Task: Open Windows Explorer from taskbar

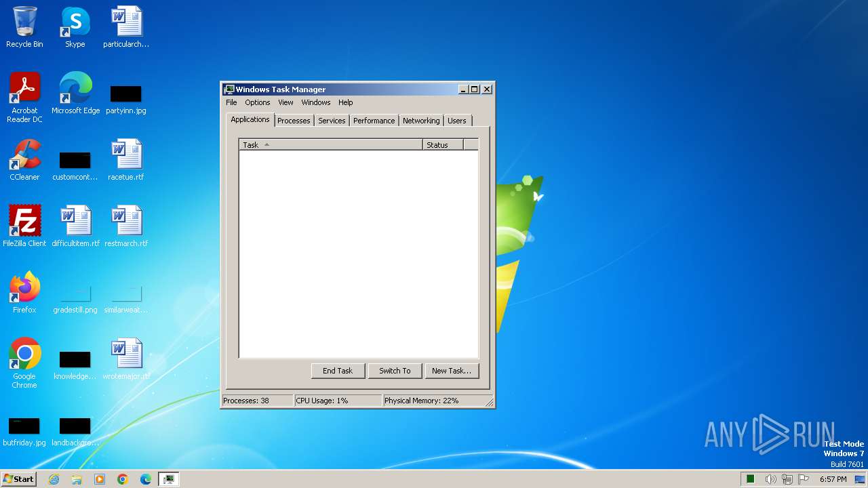Action: 77,479
